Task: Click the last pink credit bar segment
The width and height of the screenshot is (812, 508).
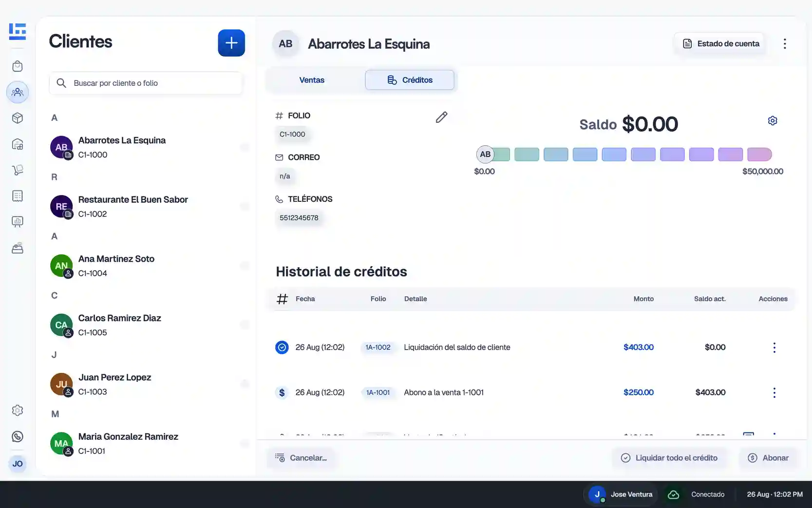Action: 759,155
